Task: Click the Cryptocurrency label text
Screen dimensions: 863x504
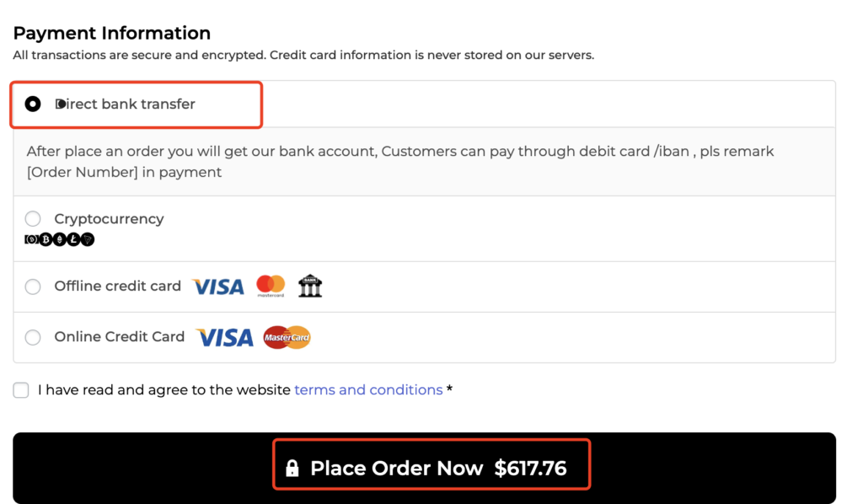Action: click(x=109, y=219)
